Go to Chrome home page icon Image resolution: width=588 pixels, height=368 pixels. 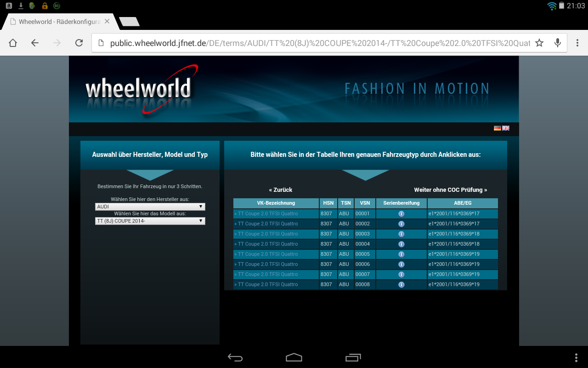[x=13, y=43]
